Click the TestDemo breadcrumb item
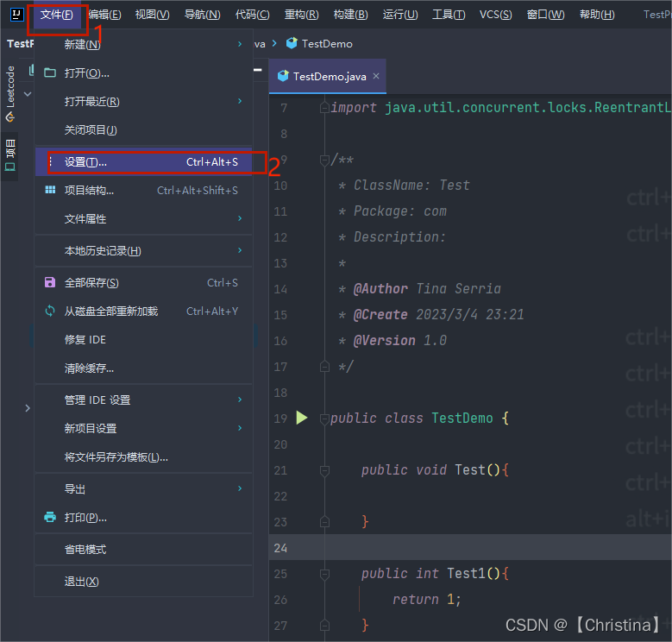The width and height of the screenshot is (672, 642). click(x=319, y=43)
